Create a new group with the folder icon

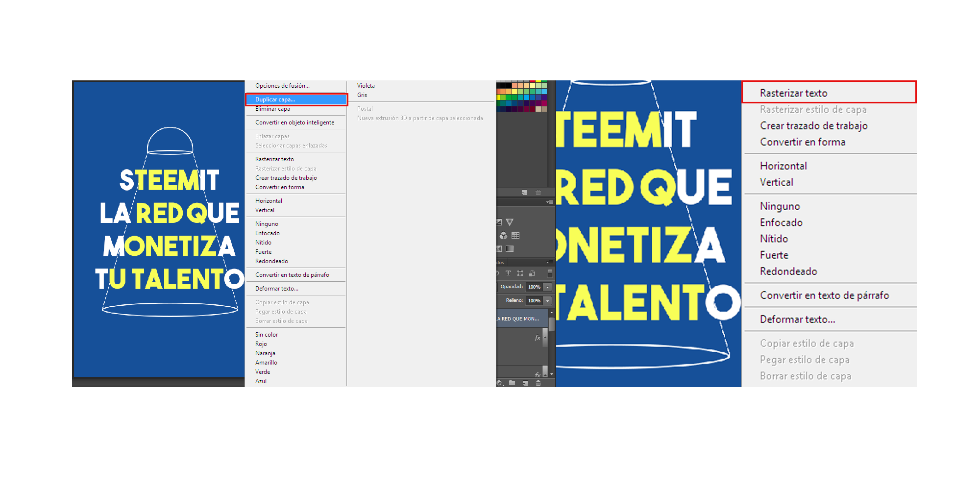pyautogui.click(x=512, y=383)
